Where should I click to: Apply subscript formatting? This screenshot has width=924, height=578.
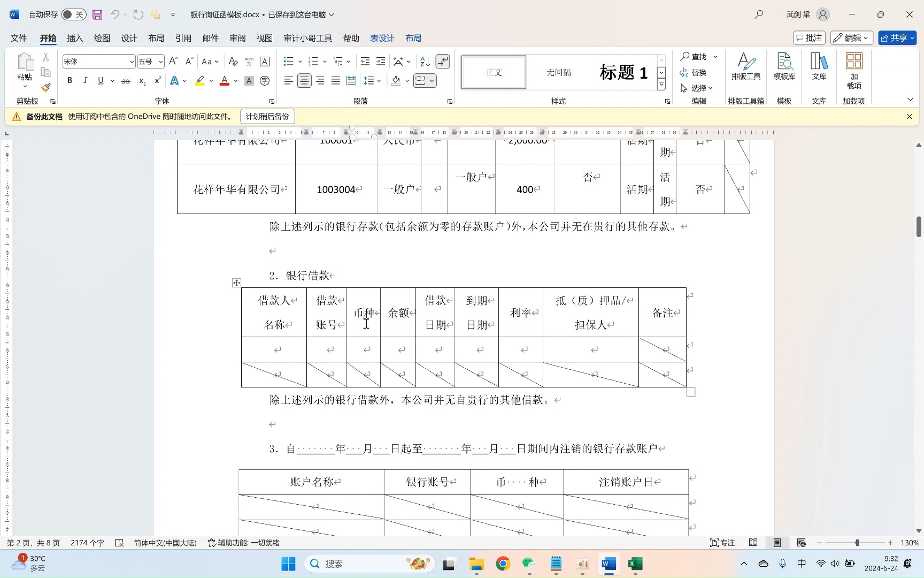point(142,81)
